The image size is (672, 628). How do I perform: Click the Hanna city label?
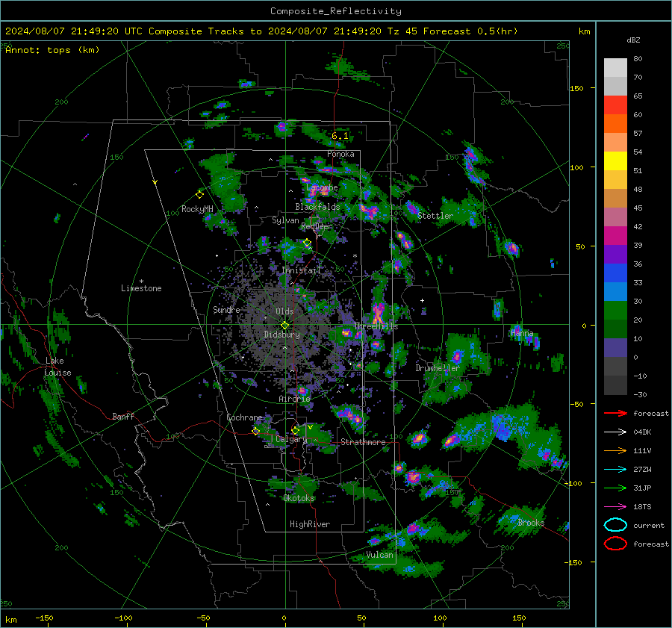tap(522, 333)
